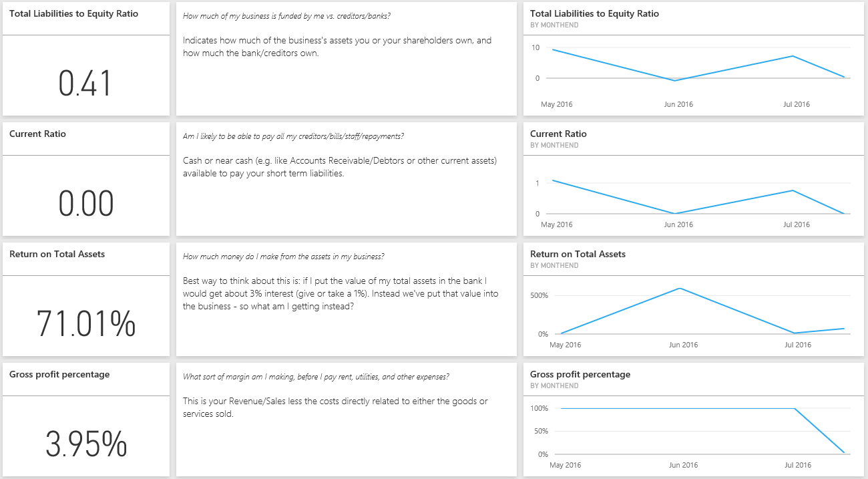Select the 'pay all my creditors/bills/staff' question text

tap(293, 136)
